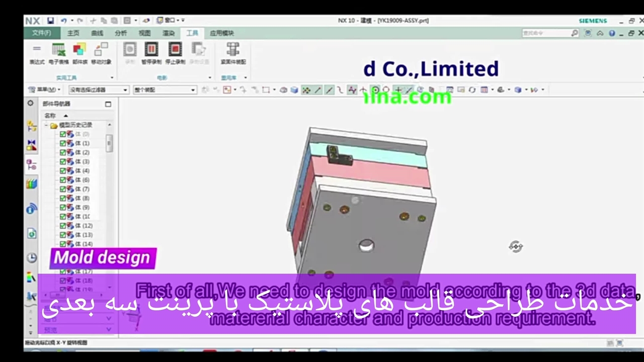This screenshot has width=644, height=362.
Task: Uncheck the 体 (13) body checkbox
Action: point(63,235)
